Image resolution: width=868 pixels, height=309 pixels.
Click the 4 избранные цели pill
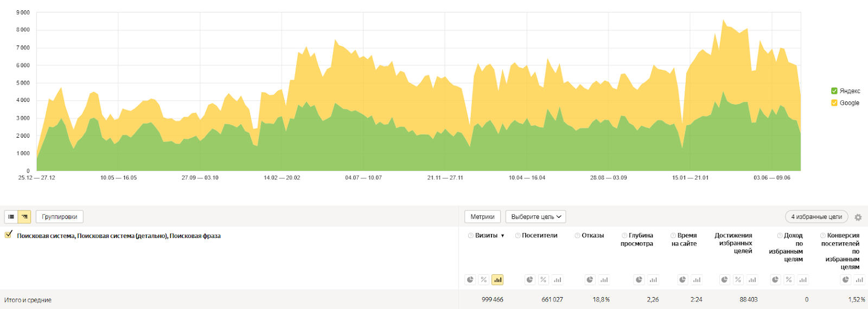[816, 217]
